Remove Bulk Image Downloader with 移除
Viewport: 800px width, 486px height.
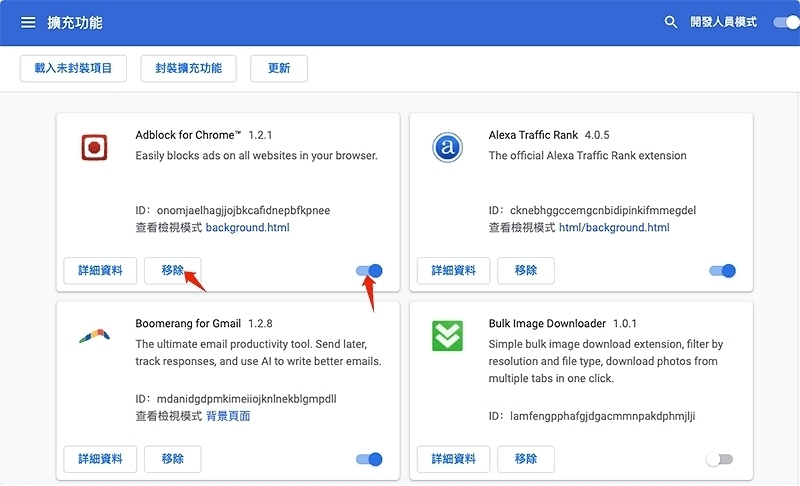[526, 459]
